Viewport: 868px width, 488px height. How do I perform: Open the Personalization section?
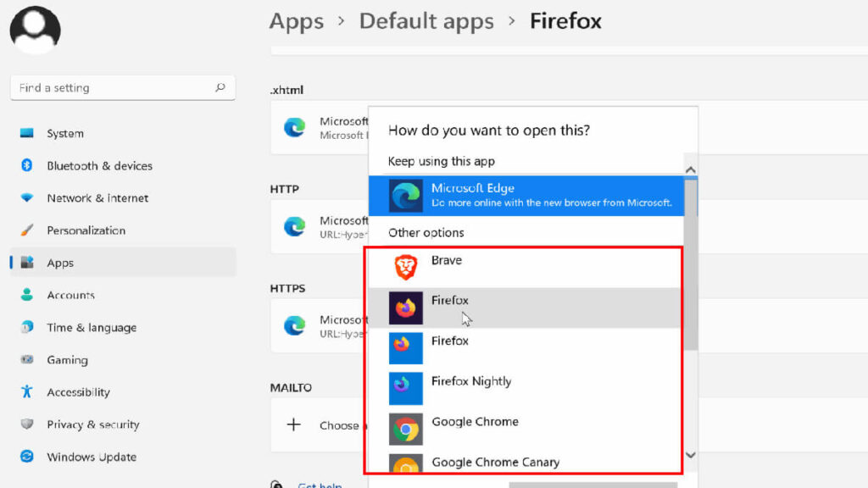[x=86, y=230]
